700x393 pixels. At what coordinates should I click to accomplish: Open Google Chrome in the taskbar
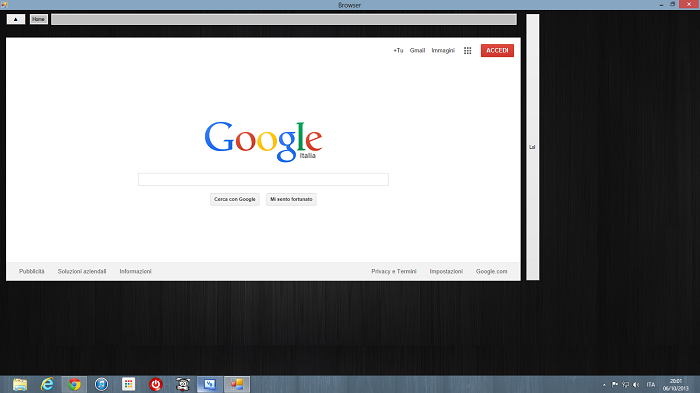74,384
